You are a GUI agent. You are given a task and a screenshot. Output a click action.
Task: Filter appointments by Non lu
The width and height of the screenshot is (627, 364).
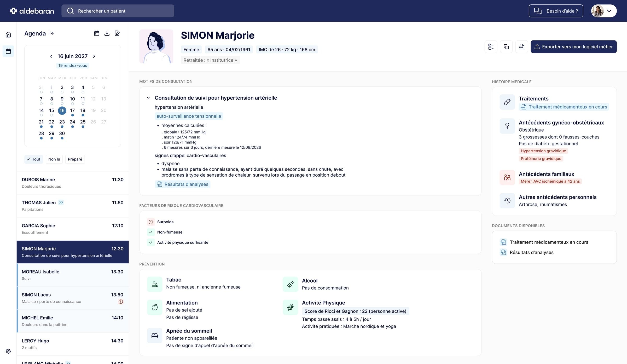54,159
